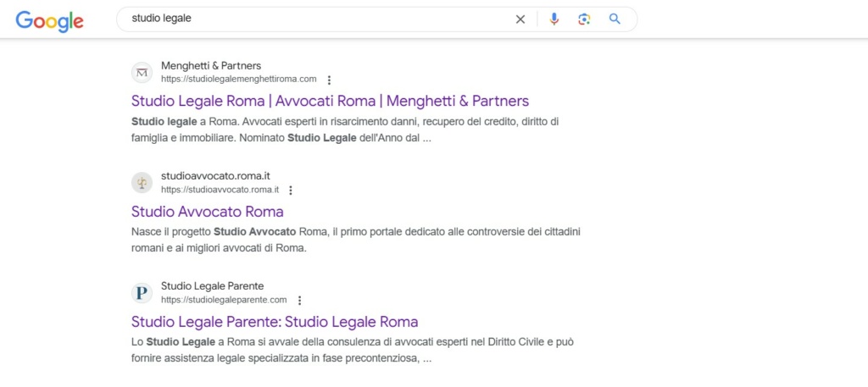868x387 pixels.
Task: Open three-dot menu for studioavvocato.roma.it result
Action: click(x=291, y=191)
